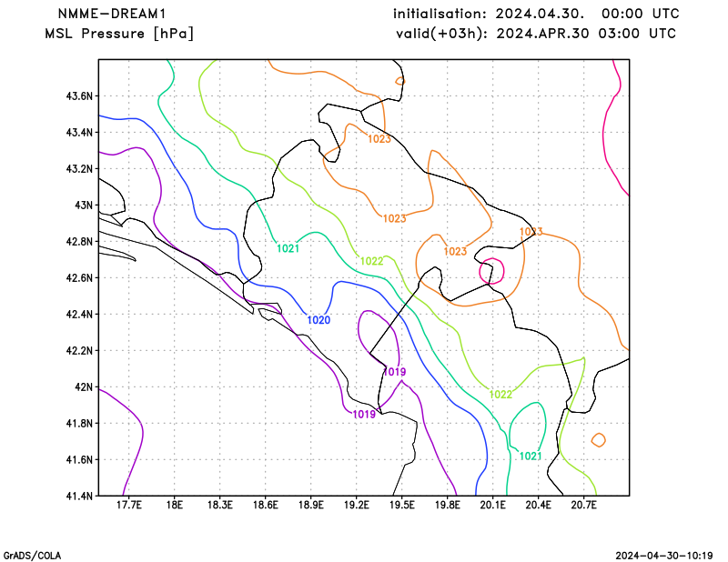Screen dimensions: 728x562
Task: Select the 2024-04-30-10:19 timestamp
Action: pos(664,556)
